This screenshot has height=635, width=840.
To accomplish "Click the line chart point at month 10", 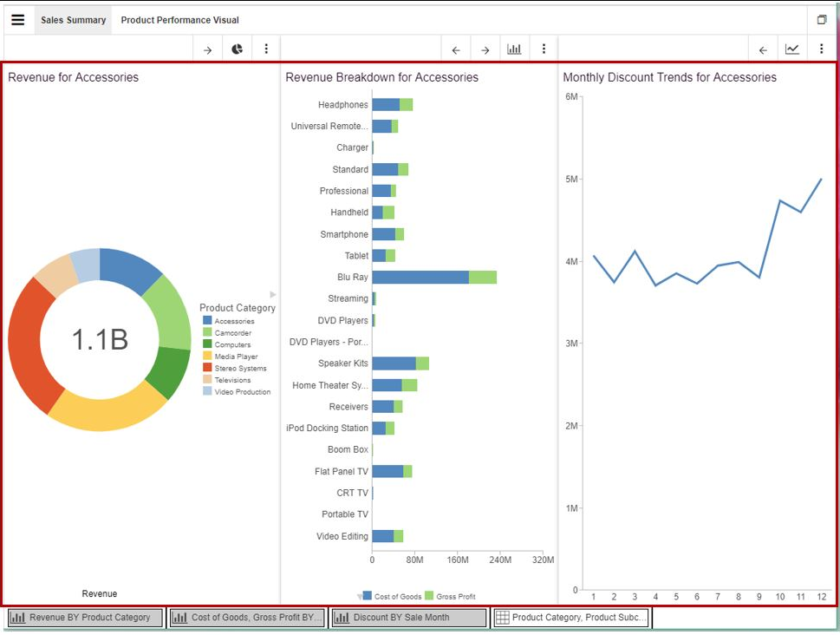I will pyautogui.click(x=780, y=200).
